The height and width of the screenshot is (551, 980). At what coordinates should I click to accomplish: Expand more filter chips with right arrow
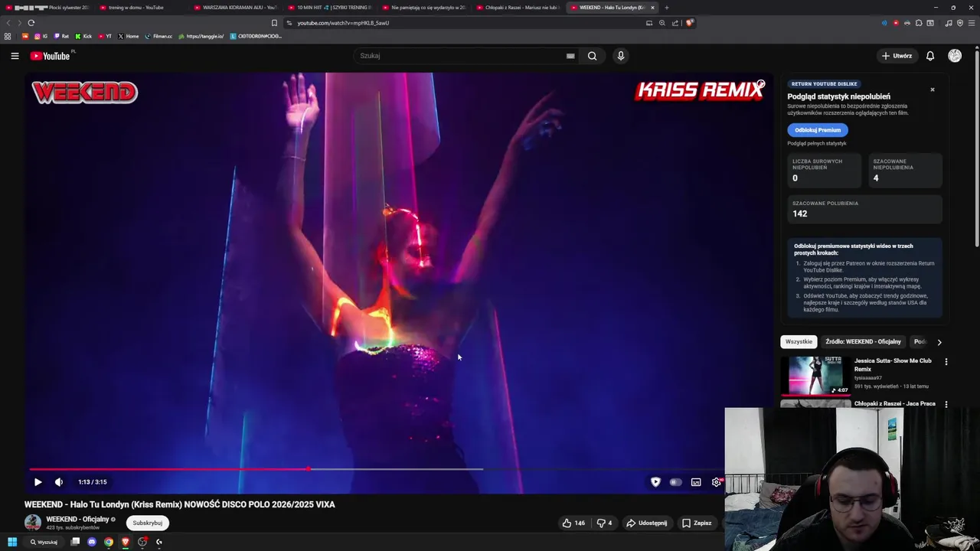click(939, 342)
